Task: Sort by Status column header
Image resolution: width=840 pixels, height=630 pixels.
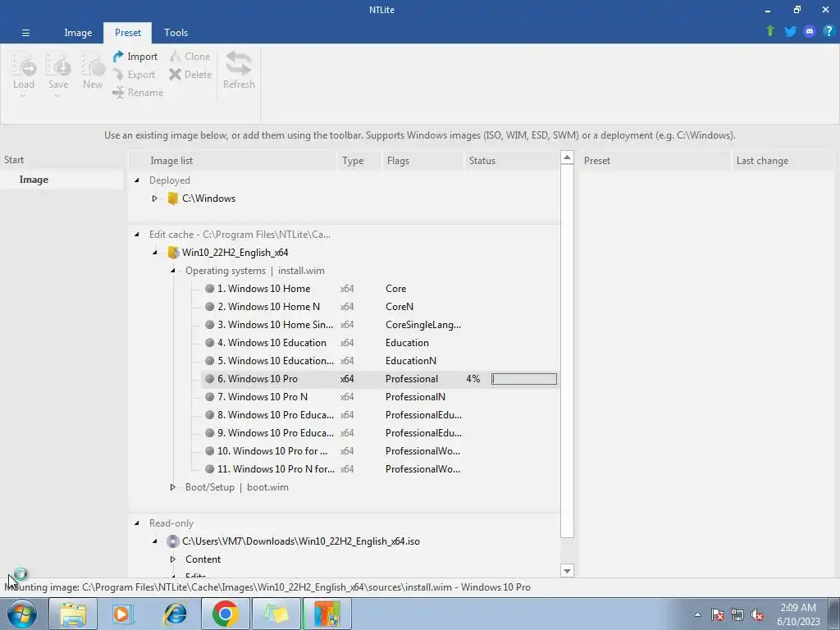Action: click(x=511, y=161)
